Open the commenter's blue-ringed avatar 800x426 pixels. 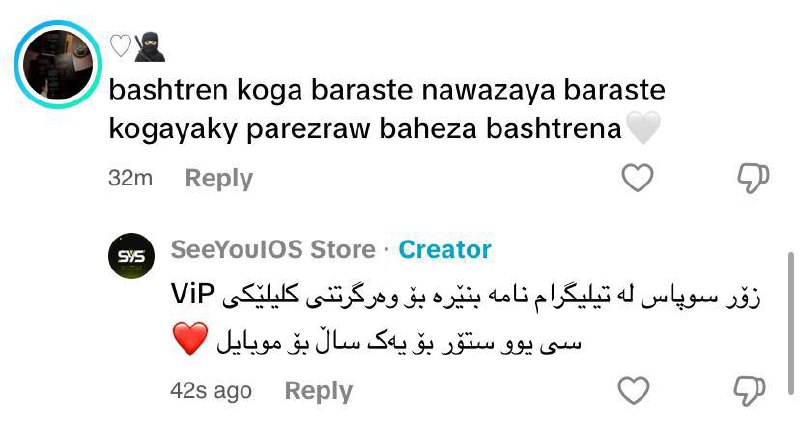58,64
